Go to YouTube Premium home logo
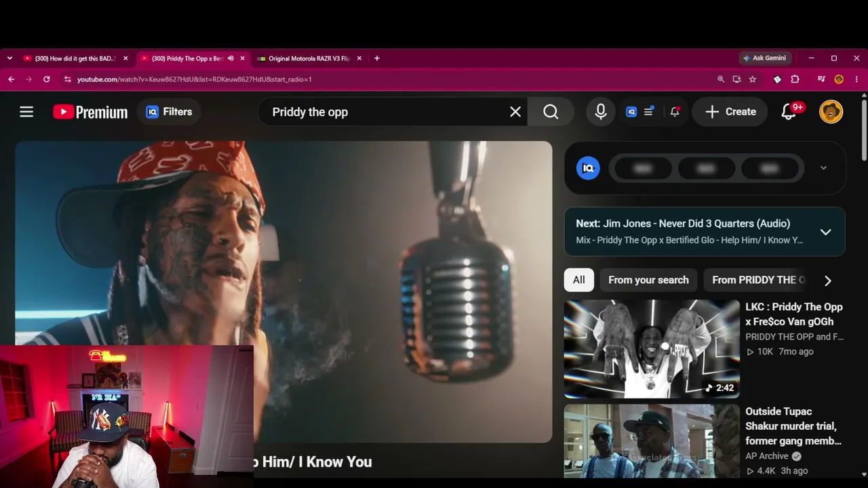 tap(90, 112)
